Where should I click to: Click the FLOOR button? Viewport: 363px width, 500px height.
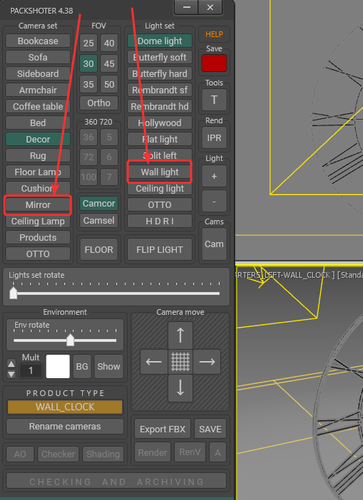click(x=99, y=250)
